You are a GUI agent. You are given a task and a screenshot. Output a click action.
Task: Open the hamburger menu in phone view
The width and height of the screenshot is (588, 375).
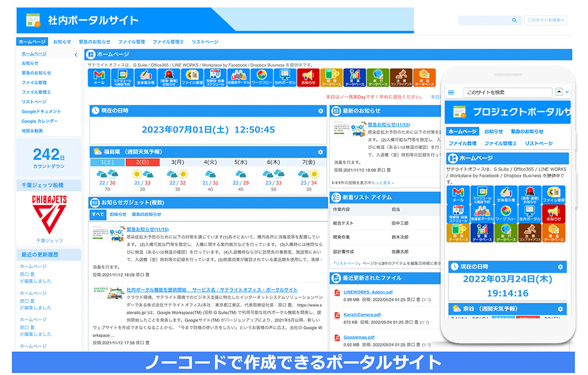(x=451, y=92)
